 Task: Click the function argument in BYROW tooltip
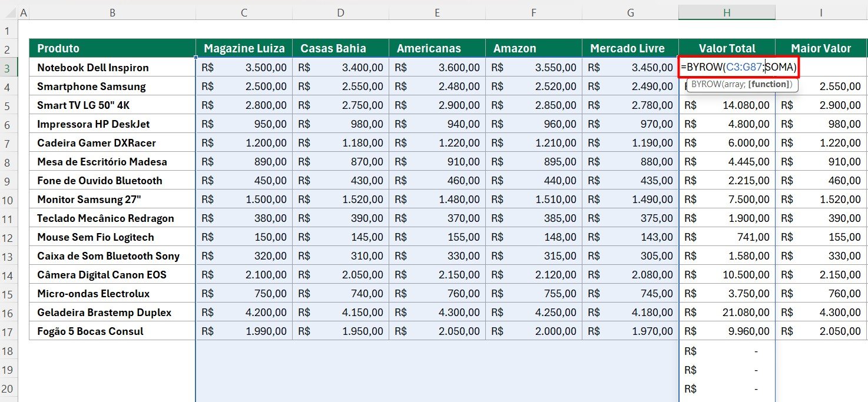point(768,84)
